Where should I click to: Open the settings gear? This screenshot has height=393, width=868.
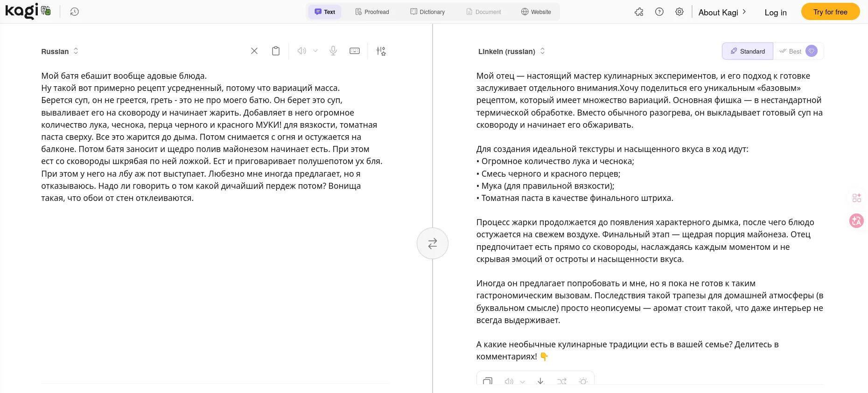point(679,12)
